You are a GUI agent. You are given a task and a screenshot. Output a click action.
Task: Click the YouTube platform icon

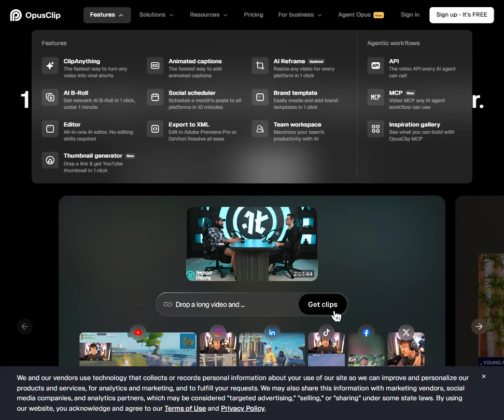[x=138, y=332]
